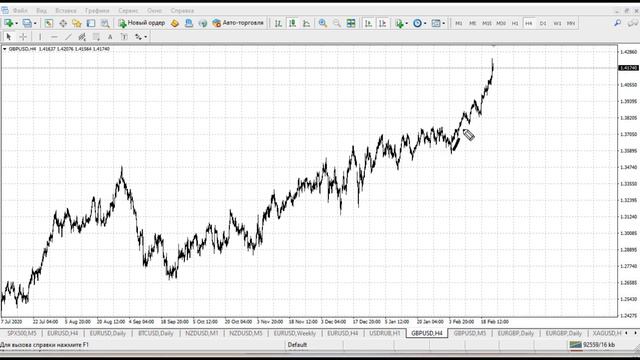
Task: Switch timeframe to H1
Action: (x=515, y=24)
